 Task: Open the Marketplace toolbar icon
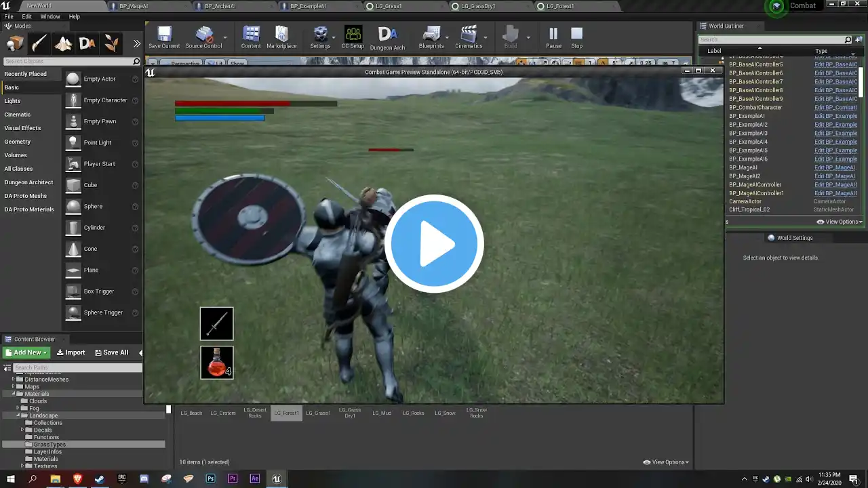(281, 37)
